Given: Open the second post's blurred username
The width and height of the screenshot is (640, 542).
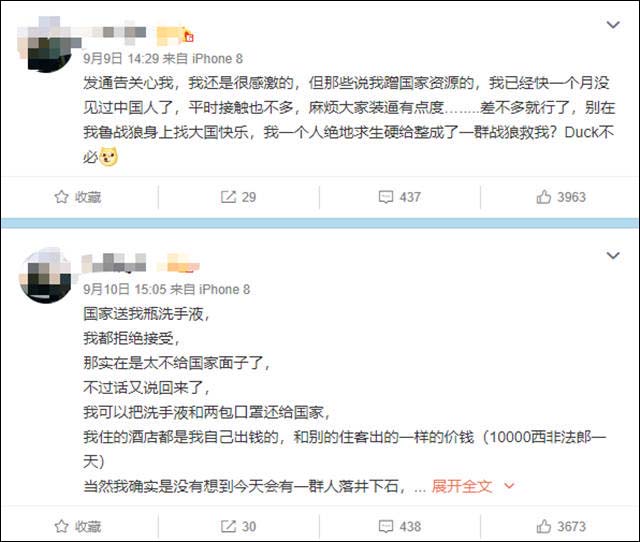Looking at the screenshot, I should coord(114,263).
